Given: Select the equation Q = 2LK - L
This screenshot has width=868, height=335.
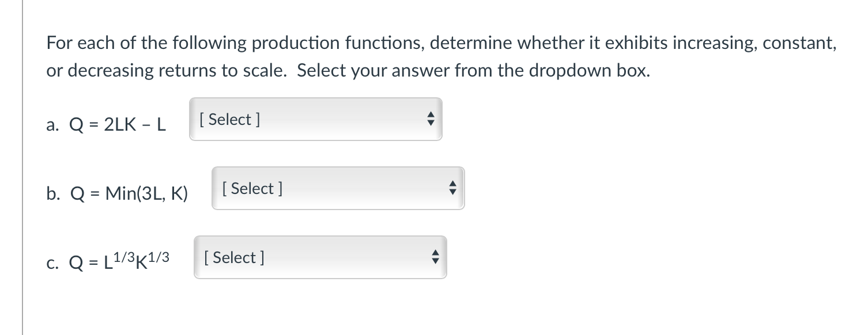Looking at the screenshot, I should pyautogui.click(x=117, y=124).
